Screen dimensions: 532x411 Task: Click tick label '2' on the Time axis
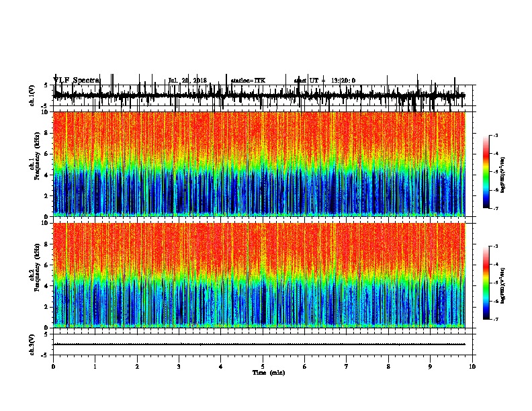pyautogui.click(x=137, y=366)
